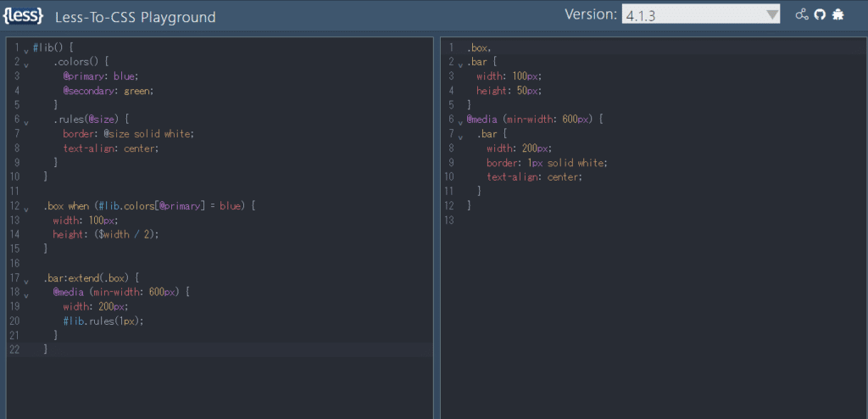
Task: Open the GitHub repository icon
Action: [x=820, y=14]
